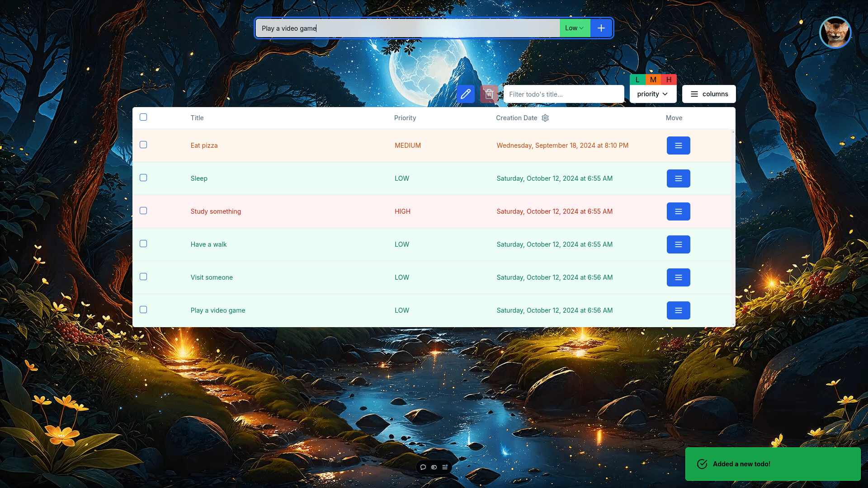
Task: Click the chat bubble icon in the bottom pill
Action: (423, 467)
